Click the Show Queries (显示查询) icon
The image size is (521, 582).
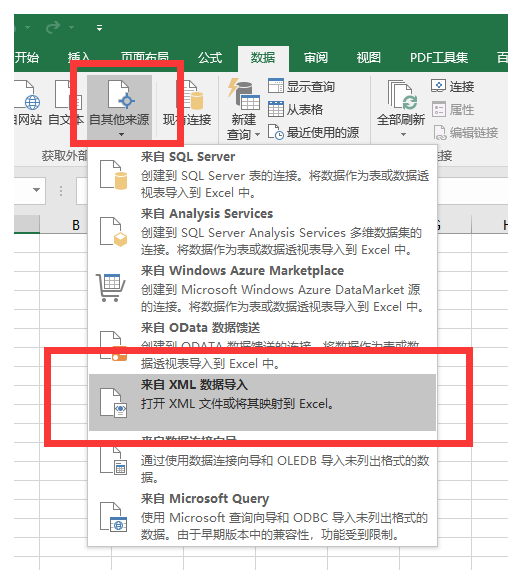pyautogui.click(x=276, y=86)
